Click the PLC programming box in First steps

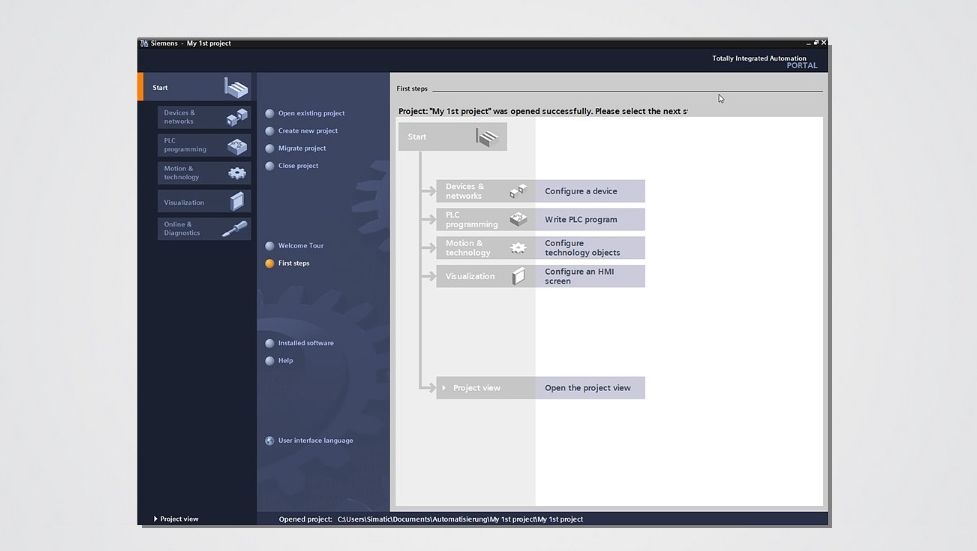(x=486, y=219)
